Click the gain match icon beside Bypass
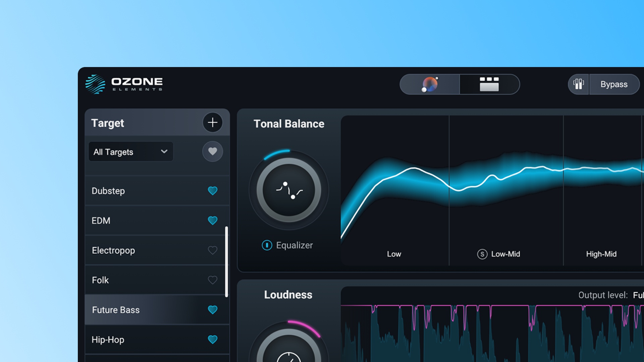Screen dimensions: 644x362 point(579,84)
